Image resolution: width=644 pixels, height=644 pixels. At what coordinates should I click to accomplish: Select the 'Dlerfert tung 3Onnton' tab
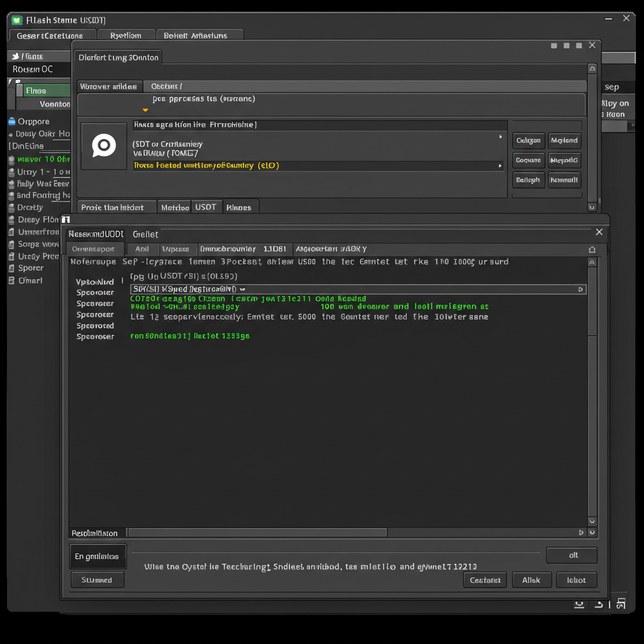(118, 57)
